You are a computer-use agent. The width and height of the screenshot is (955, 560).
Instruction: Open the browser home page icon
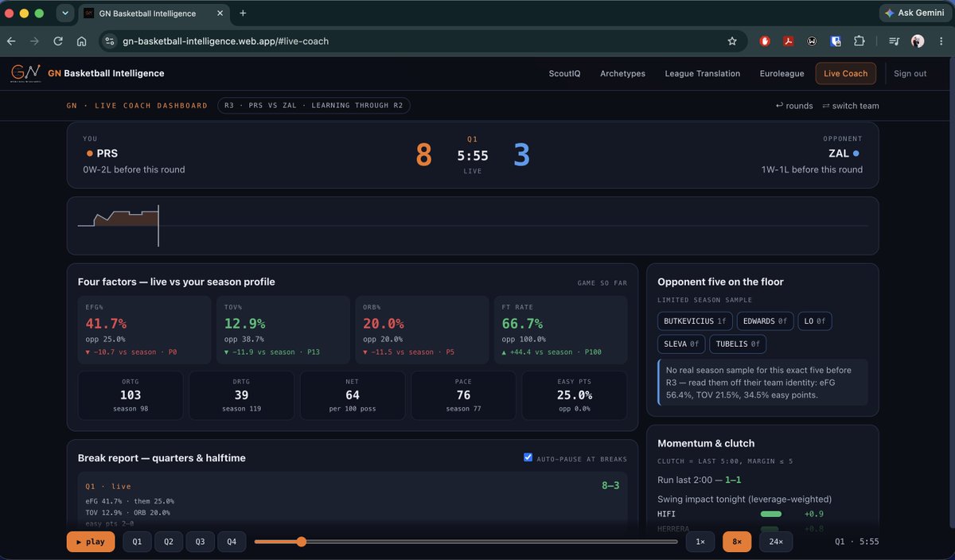pyautogui.click(x=81, y=41)
